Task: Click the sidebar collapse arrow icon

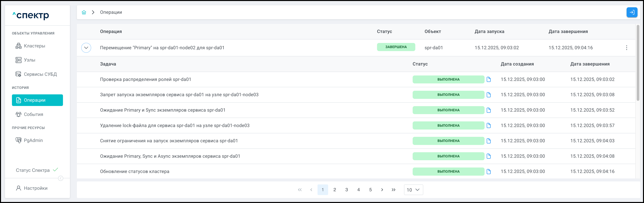Action: click(x=60, y=178)
